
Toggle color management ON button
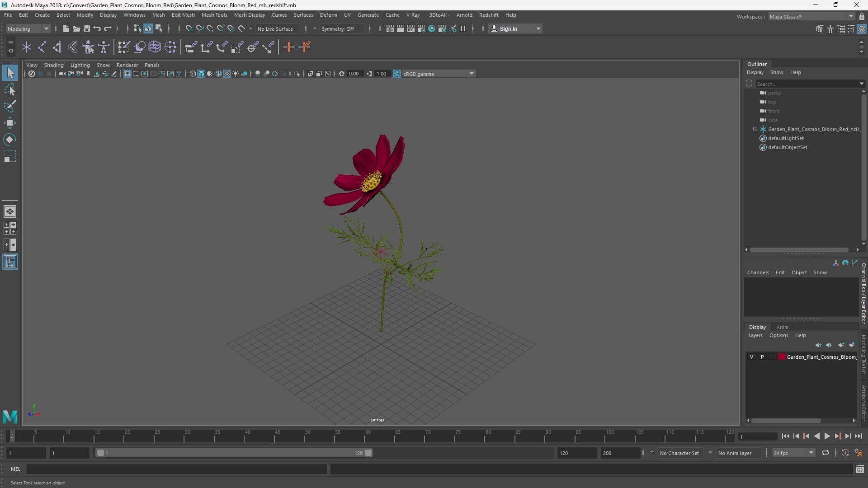click(397, 74)
